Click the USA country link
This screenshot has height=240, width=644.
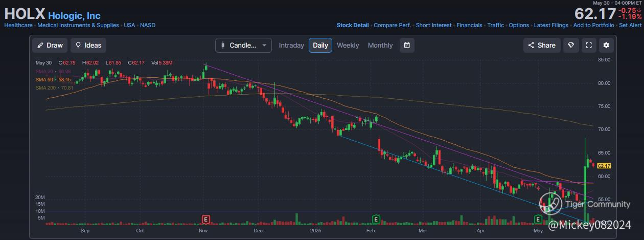[130, 25]
